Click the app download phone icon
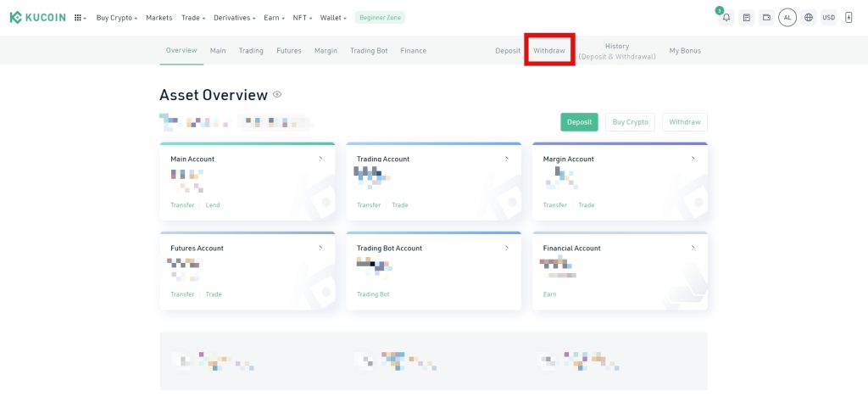The width and height of the screenshot is (868, 397). [x=849, y=18]
